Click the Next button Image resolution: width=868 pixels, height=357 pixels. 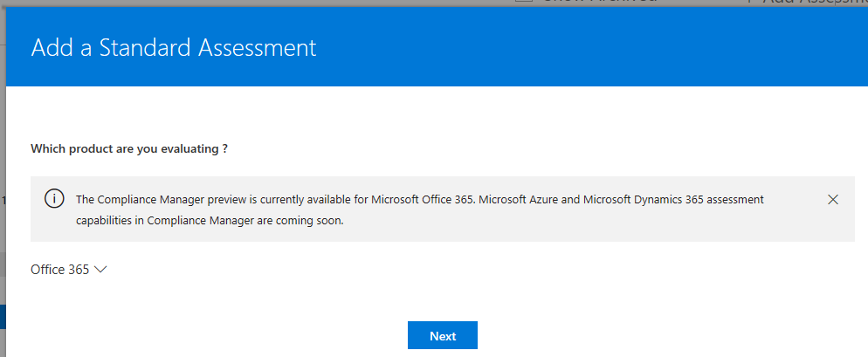443,335
